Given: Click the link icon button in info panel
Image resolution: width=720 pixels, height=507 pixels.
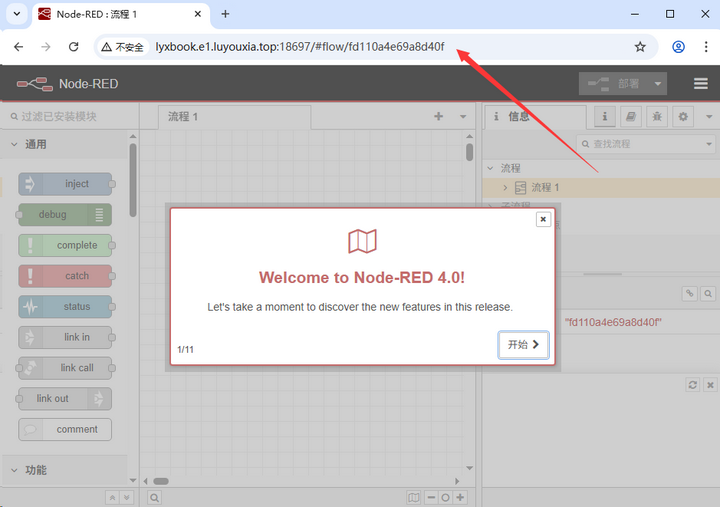Looking at the screenshot, I should click(x=690, y=293).
